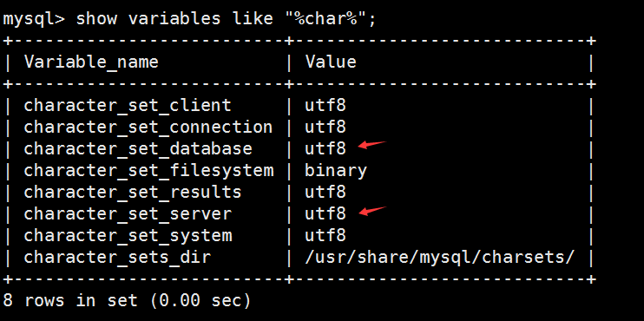644x321 pixels.
Task: Click the character_set_filesystem variable name
Action: (148, 170)
